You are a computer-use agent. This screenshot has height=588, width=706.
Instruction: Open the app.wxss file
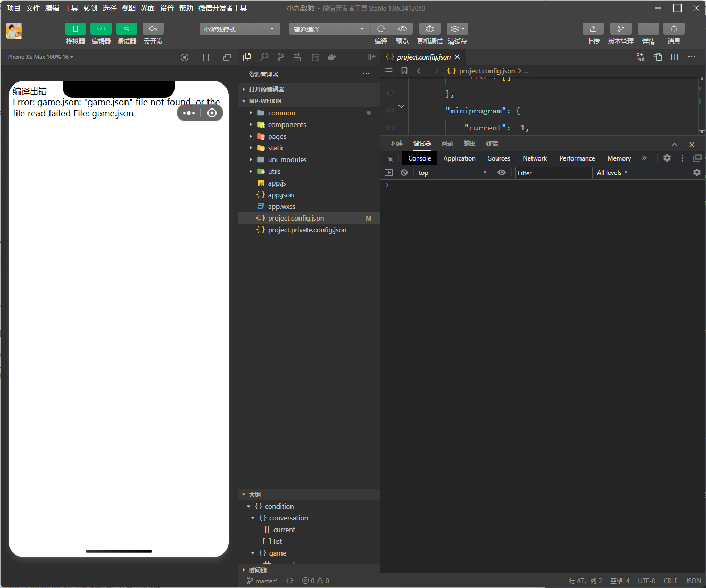[x=309, y=206]
